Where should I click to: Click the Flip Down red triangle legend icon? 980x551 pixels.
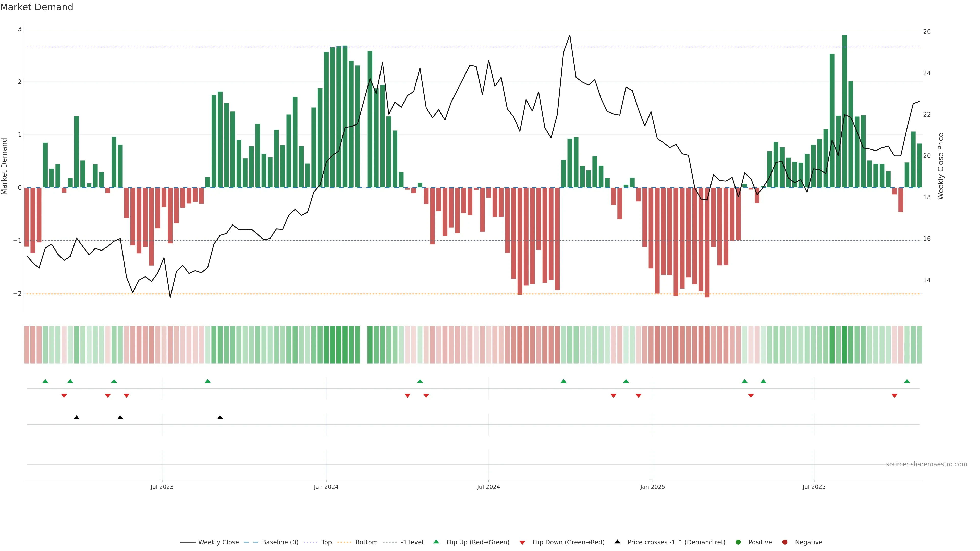pyautogui.click(x=522, y=542)
